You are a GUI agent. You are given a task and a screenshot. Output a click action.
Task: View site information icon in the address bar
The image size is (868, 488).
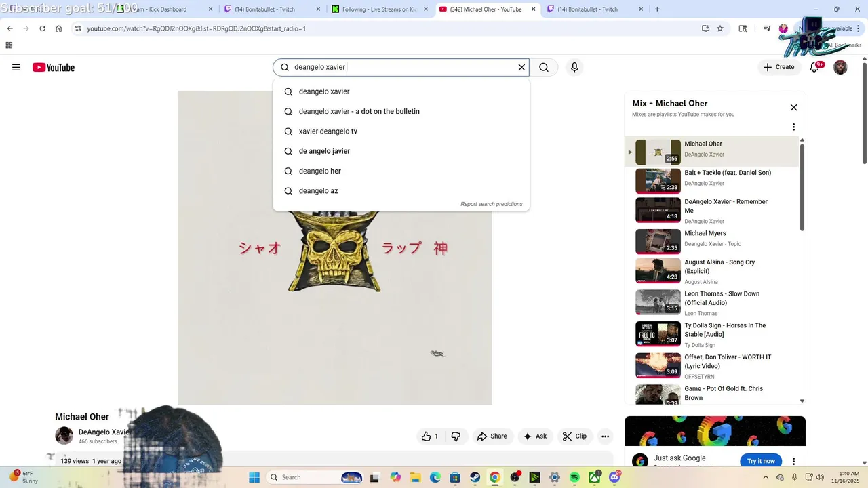78,28
